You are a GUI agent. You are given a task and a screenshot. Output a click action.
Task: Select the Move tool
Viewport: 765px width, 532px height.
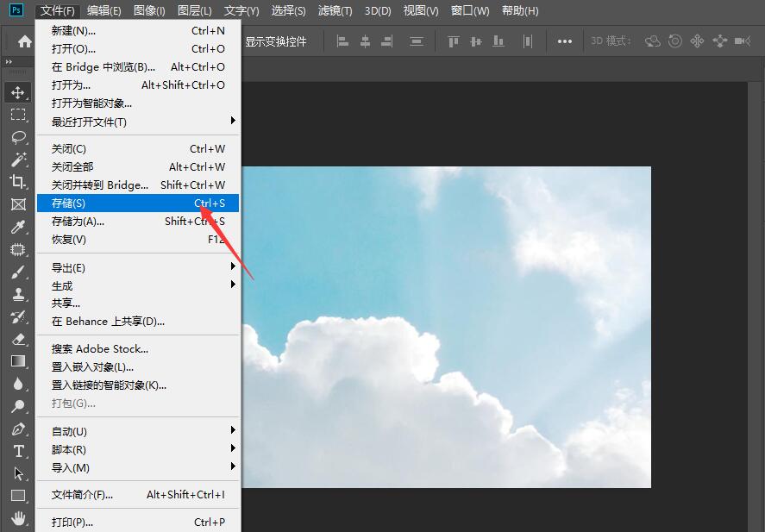tap(18, 92)
